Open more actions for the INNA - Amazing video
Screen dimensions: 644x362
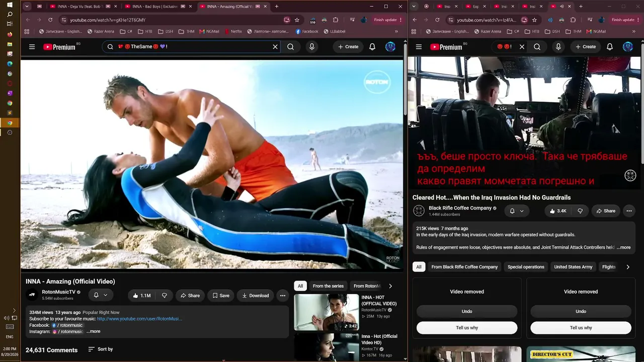[283, 296]
